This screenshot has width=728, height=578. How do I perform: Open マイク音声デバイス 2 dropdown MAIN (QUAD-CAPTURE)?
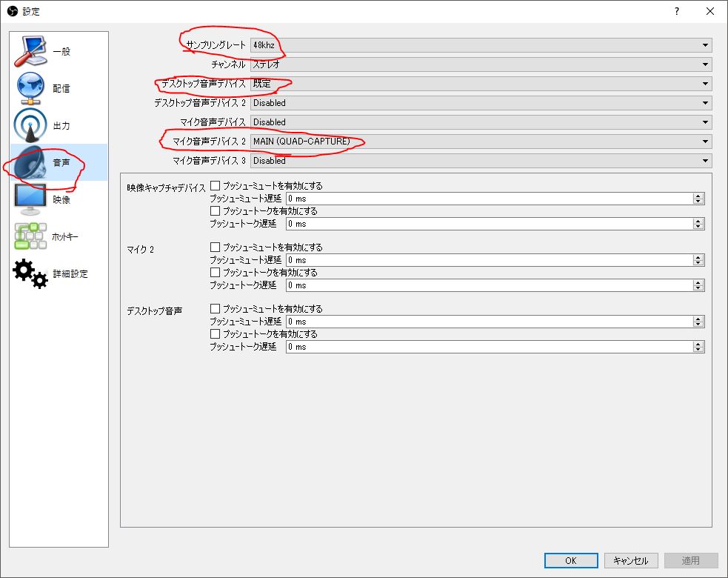tap(481, 142)
